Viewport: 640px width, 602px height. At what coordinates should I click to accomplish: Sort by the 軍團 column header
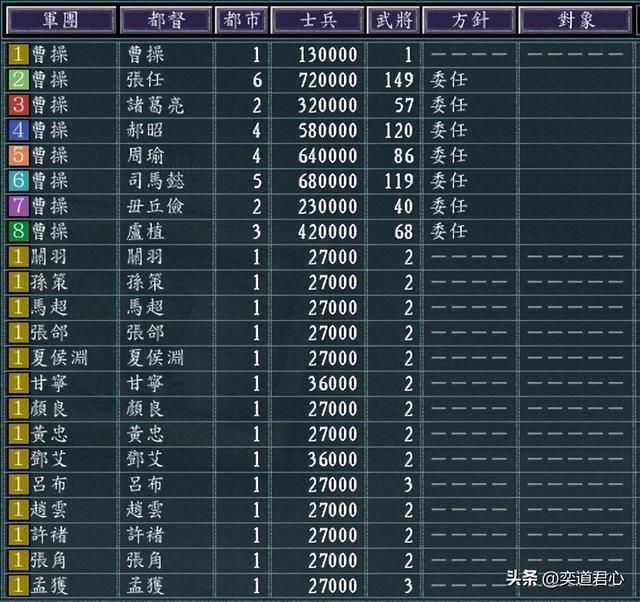coord(60,20)
